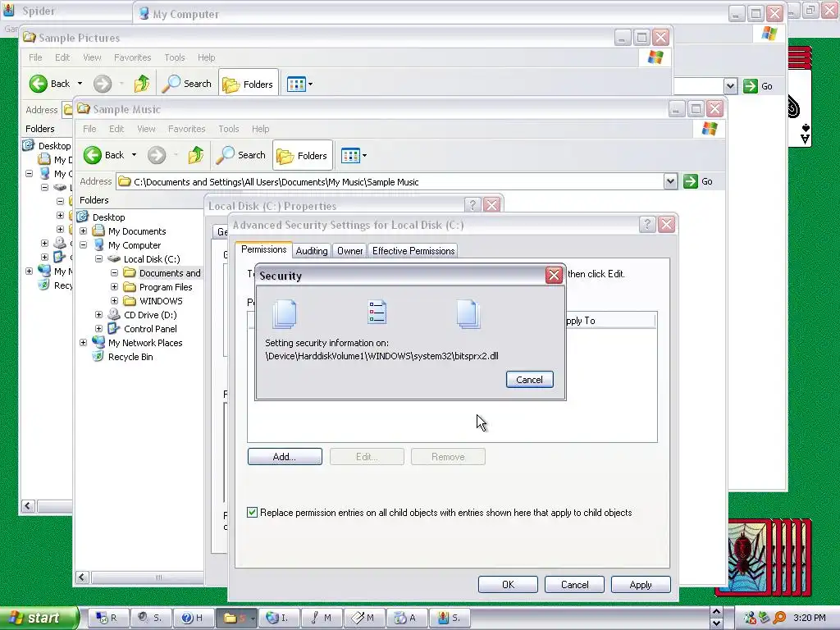Click Add... in Advanced Security Settings
This screenshot has height=630, width=840.
coord(285,457)
